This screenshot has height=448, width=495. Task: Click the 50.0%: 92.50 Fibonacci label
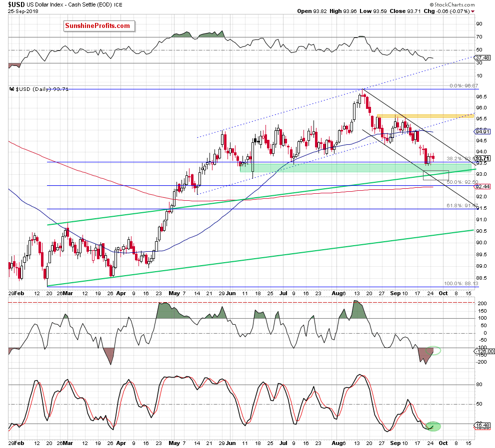[x=462, y=182]
